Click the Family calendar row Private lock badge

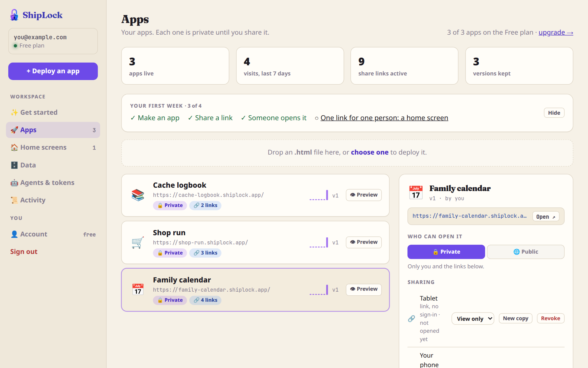[x=170, y=300]
